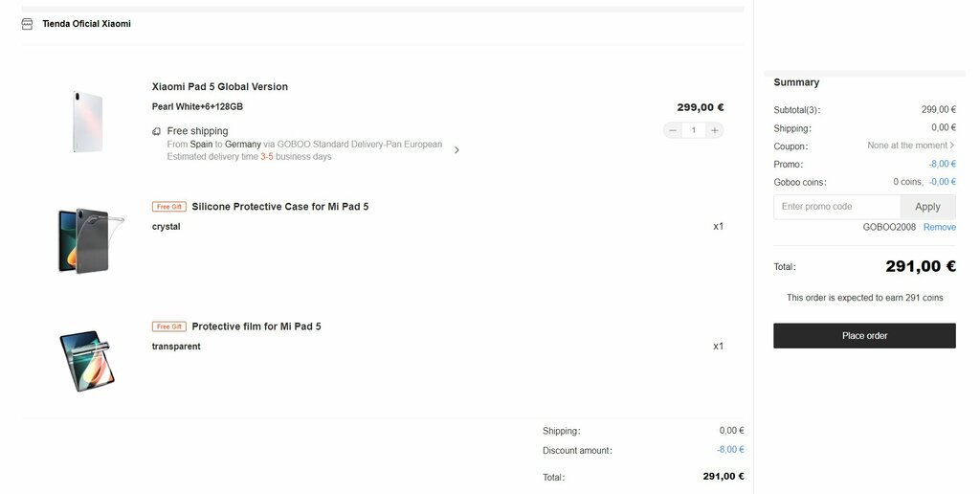Open Xiaomi Pad 5 product thumbnail
Image resolution: width=980 pixels, height=494 pixels.
pyautogui.click(x=87, y=122)
